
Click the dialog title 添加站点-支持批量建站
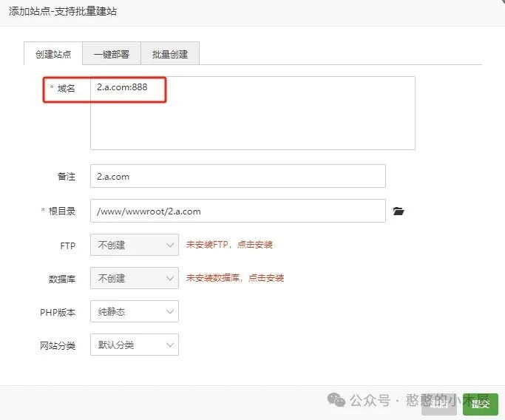pyautogui.click(x=63, y=12)
